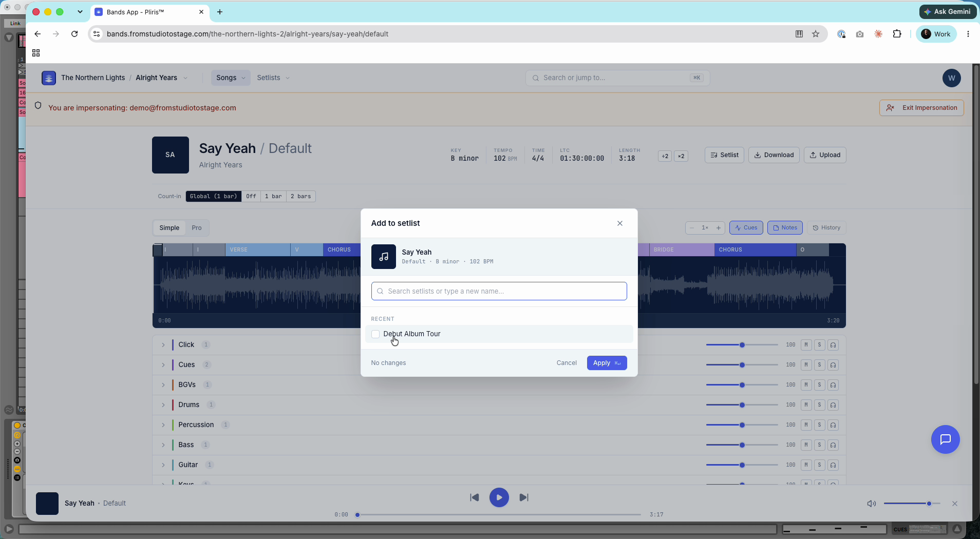Click the Apply button in dialog
980x539 pixels.
click(607, 363)
